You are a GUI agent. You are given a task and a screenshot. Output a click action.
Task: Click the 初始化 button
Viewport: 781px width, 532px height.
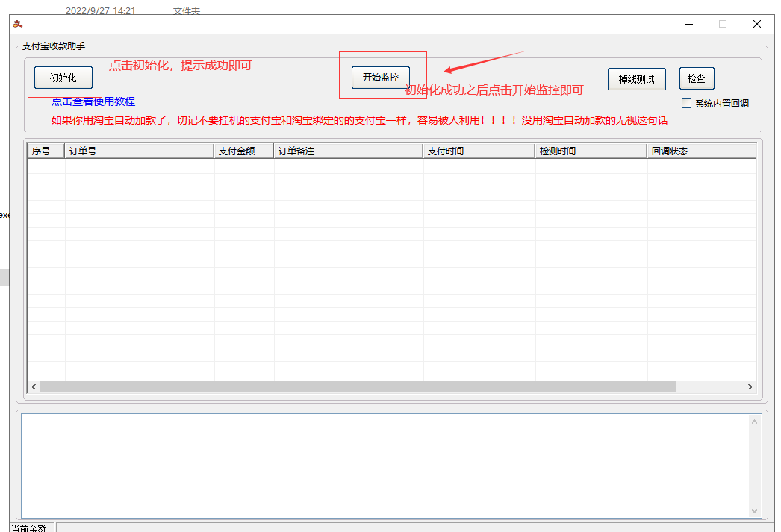point(63,78)
